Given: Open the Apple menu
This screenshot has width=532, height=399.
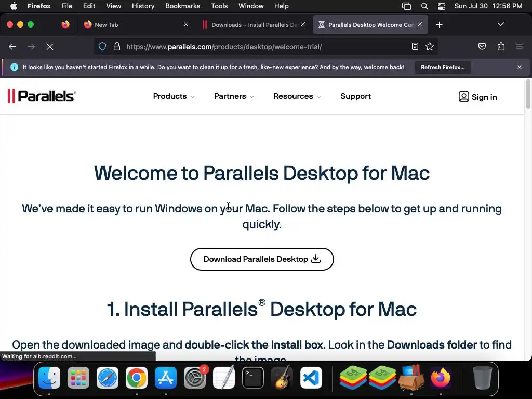Looking at the screenshot, I should point(14,6).
